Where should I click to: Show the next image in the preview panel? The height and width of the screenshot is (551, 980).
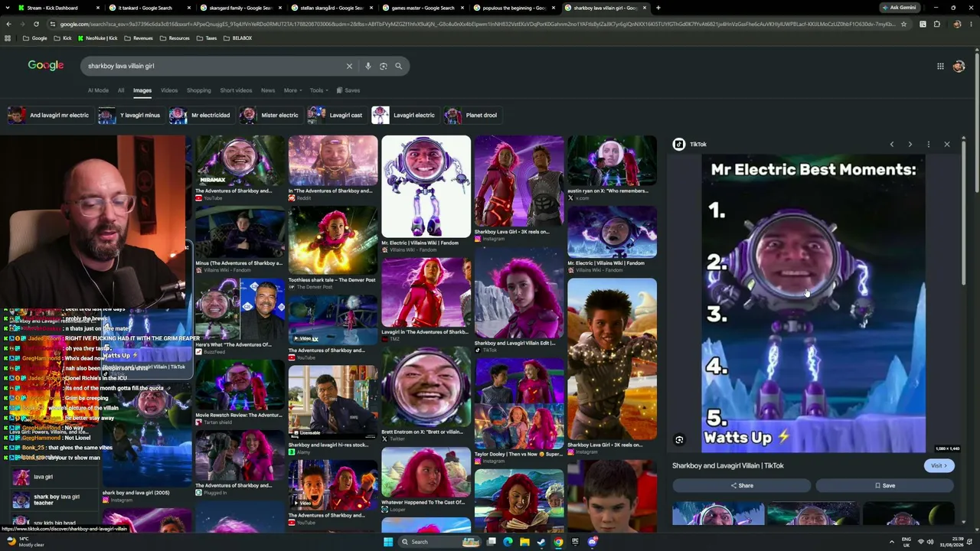pos(910,144)
